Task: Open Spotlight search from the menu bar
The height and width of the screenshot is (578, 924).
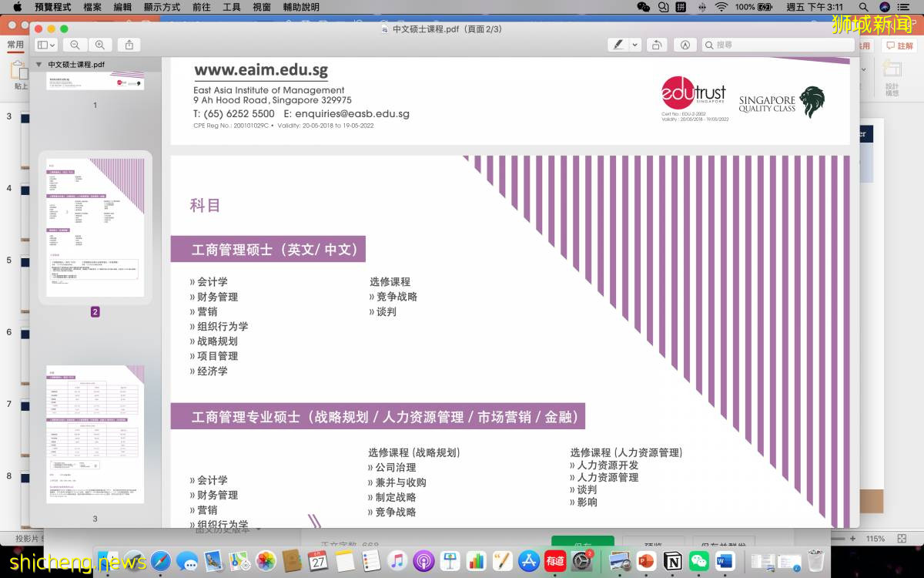Action: click(864, 7)
